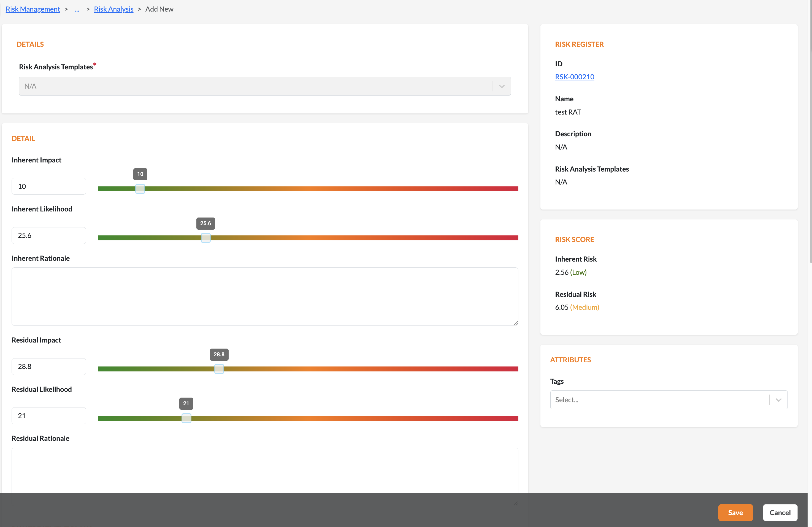Focus the Residual Likelihood value field
Viewport: 812px width, 527px height.
pos(49,416)
